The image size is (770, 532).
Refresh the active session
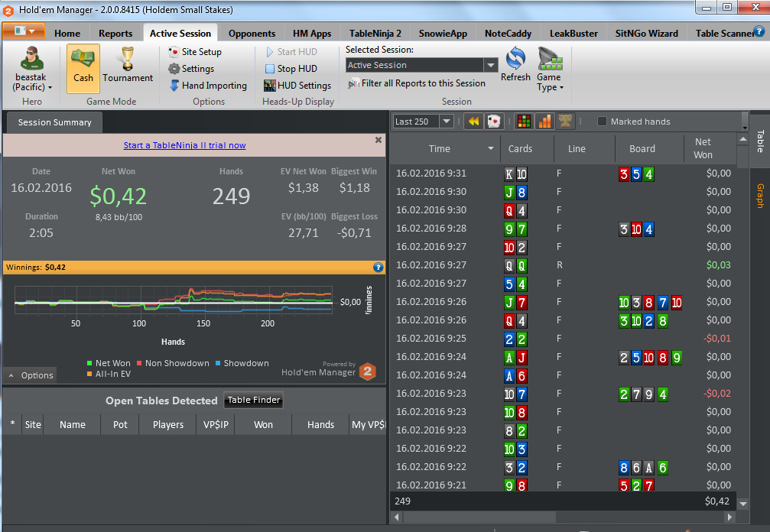point(515,64)
